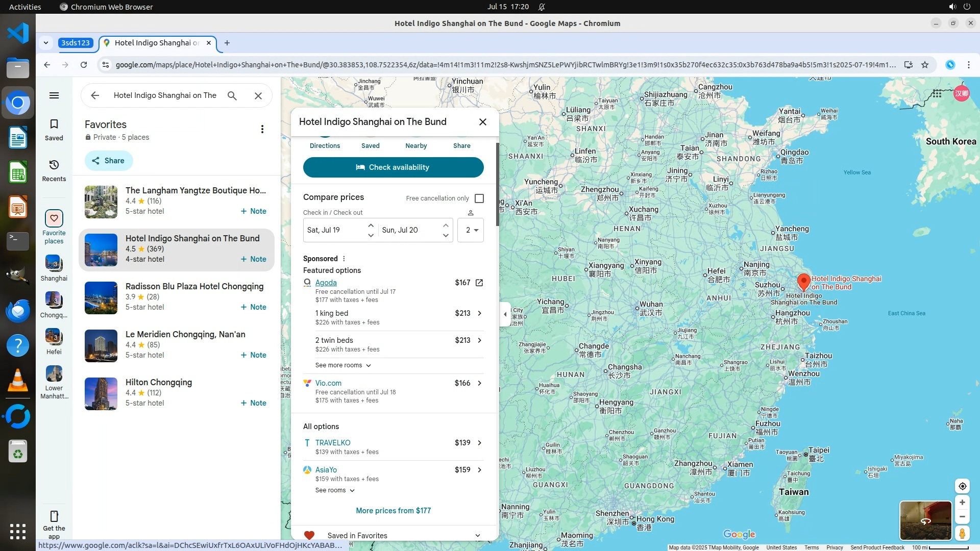Expand See more rooms under Agoda
The height and width of the screenshot is (551, 980).
point(343,365)
